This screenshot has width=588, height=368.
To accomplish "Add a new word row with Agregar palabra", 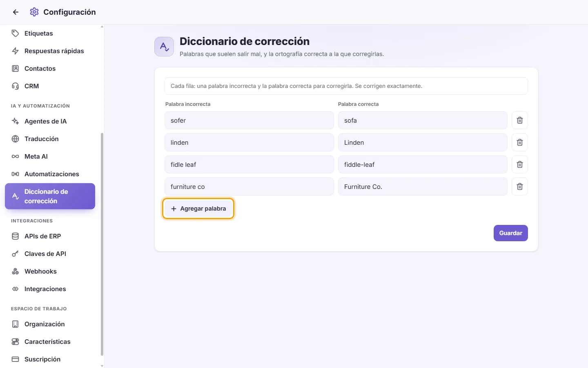I will (x=198, y=209).
